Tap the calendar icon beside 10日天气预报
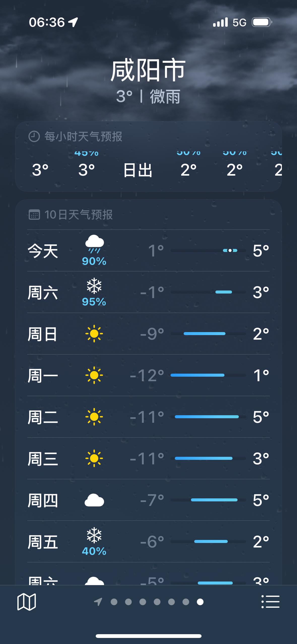The width and height of the screenshot is (297, 644). tap(34, 215)
